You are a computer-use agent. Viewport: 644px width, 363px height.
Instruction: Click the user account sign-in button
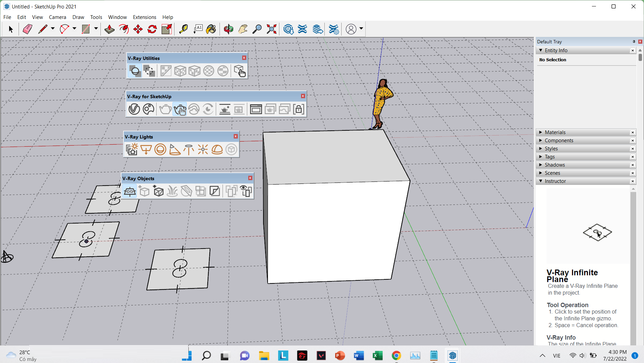coord(351,29)
